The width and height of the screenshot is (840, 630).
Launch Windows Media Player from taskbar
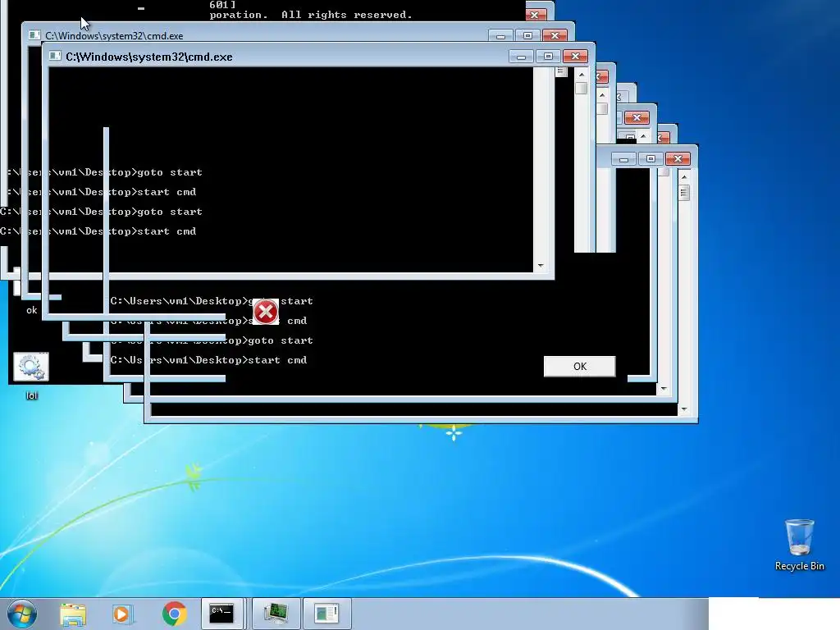coord(123,614)
